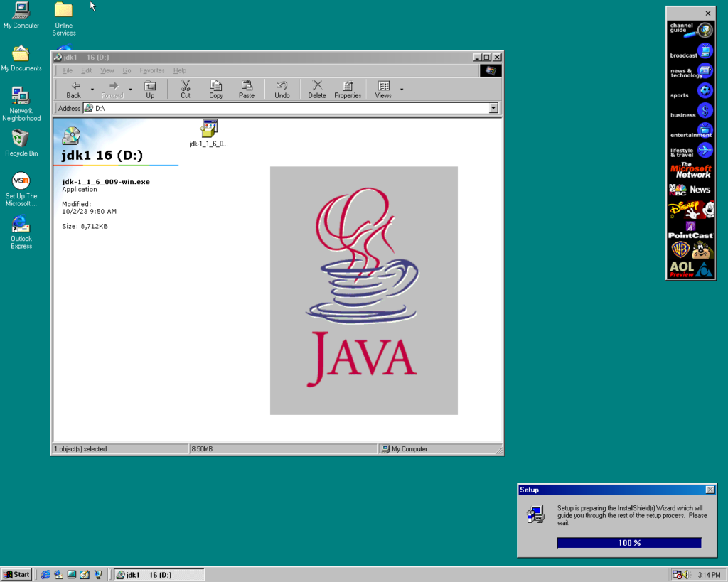728x582 pixels.
Task: Click View Channels in Quick Launch
Action: (x=98, y=575)
